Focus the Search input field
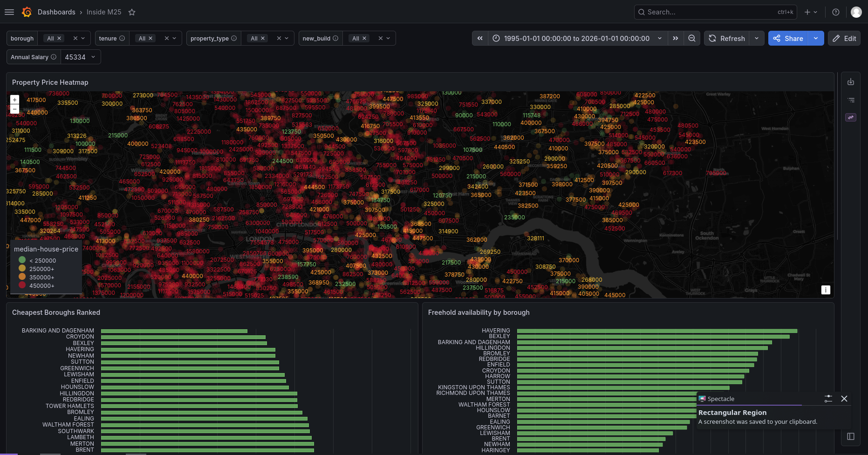868x455 pixels. [x=715, y=12]
